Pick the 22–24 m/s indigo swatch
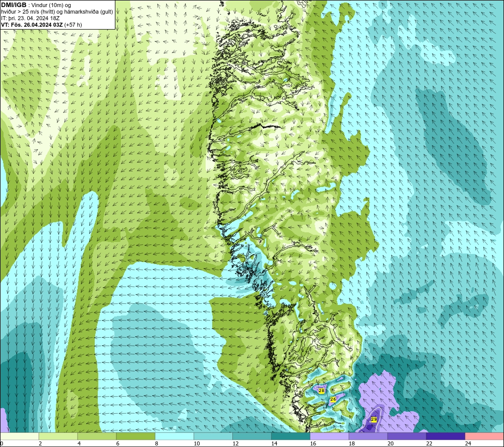Image resolution: width=504 pixels, height=447 pixels. tap(446, 436)
